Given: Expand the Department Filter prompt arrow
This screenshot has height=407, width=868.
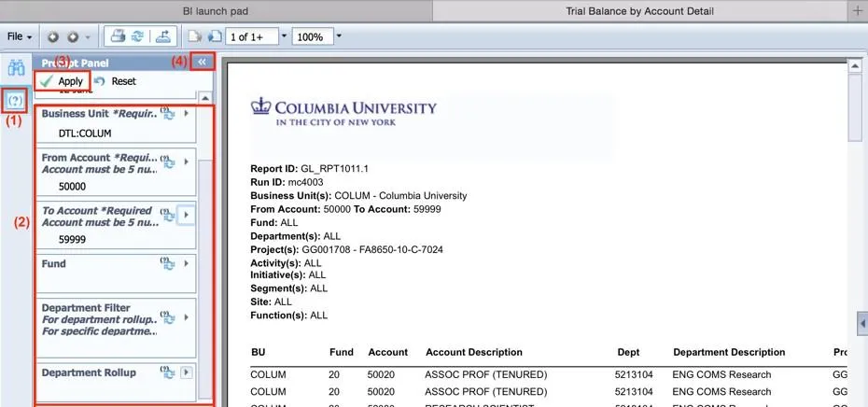Looking at the screenshot, I should (x=187, y=317).
